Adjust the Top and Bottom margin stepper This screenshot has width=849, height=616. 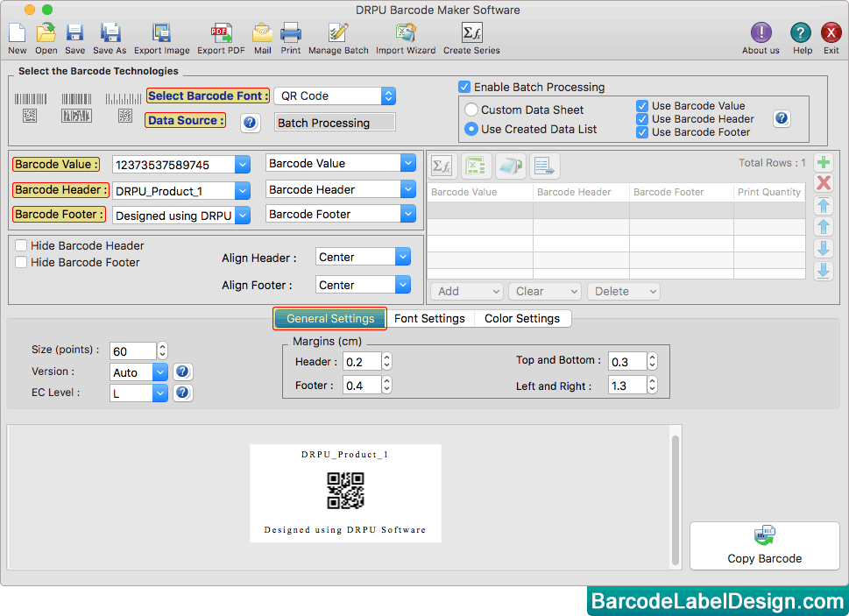tap(652, 362)
